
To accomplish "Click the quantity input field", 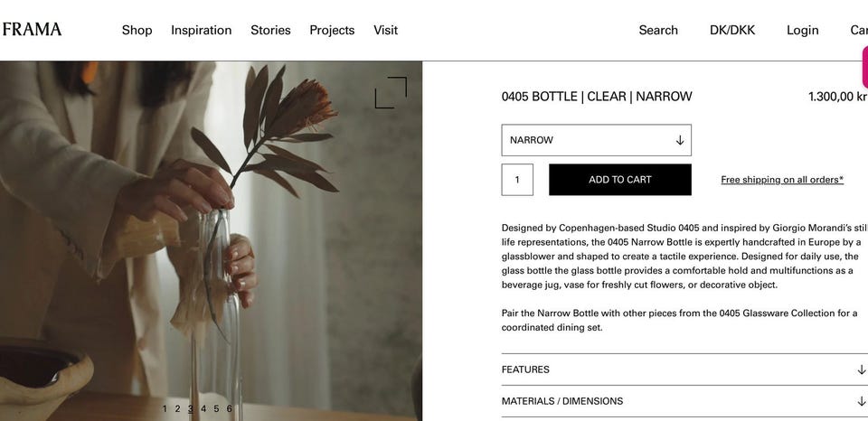I will tap(517, 180).
